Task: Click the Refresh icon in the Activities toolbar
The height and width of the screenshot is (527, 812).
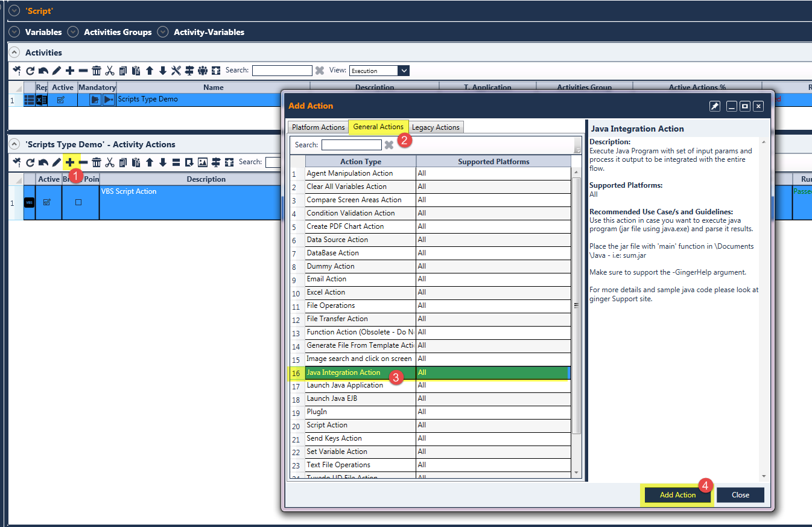Action: [30, 70]
